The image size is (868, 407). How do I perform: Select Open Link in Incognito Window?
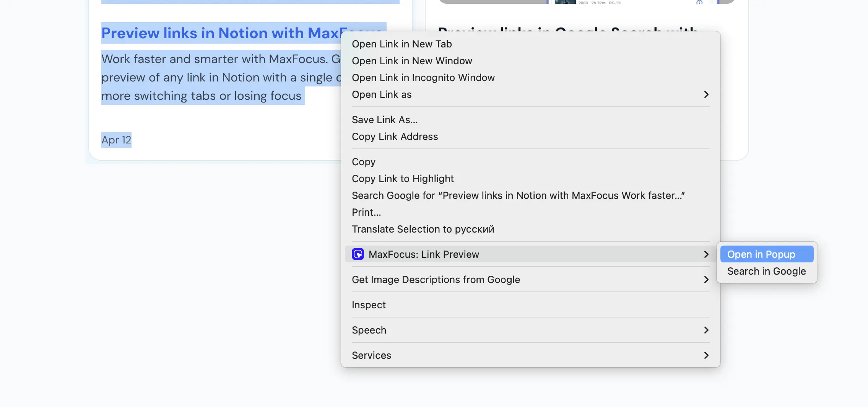[x=530, y=78]
